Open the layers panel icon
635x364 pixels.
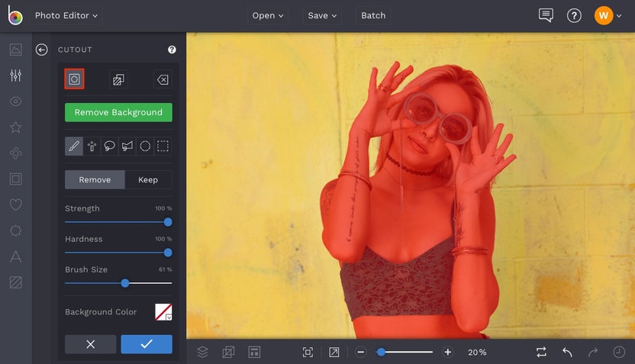pyautogui.click(x=202, y=352)
